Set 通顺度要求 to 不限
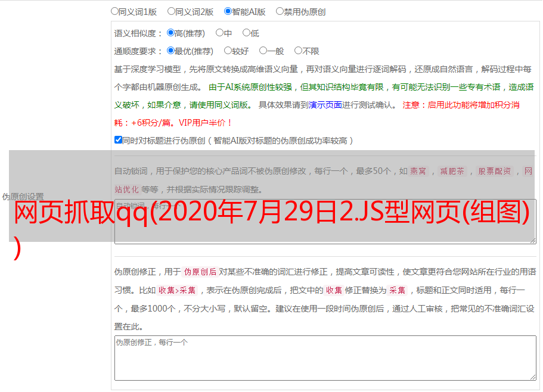The image size is (543, 392). pyautogui.click(x=298, y=51)
